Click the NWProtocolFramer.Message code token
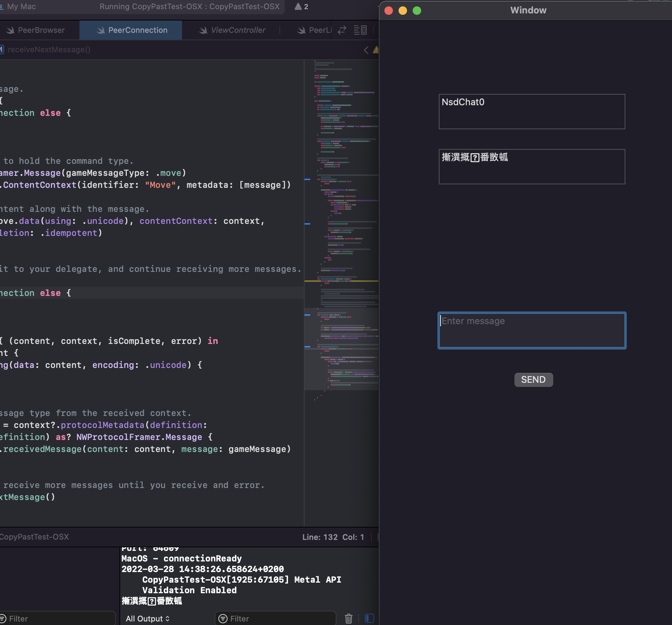 [x=139, y=437]
